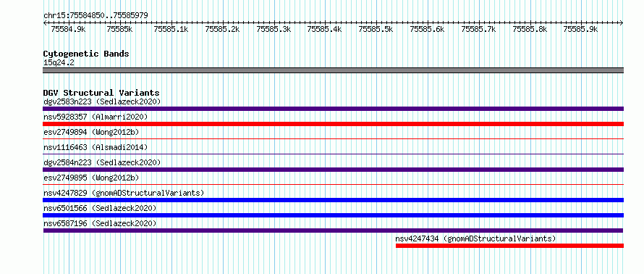Select the blue nsv6501566 variant bar
The image size is (644, 274).
pyautogui.click(x=333, y=215)
